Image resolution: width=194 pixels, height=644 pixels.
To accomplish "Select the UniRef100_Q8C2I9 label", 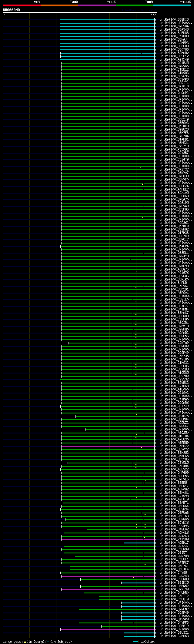I will click(x=174, y=119).
